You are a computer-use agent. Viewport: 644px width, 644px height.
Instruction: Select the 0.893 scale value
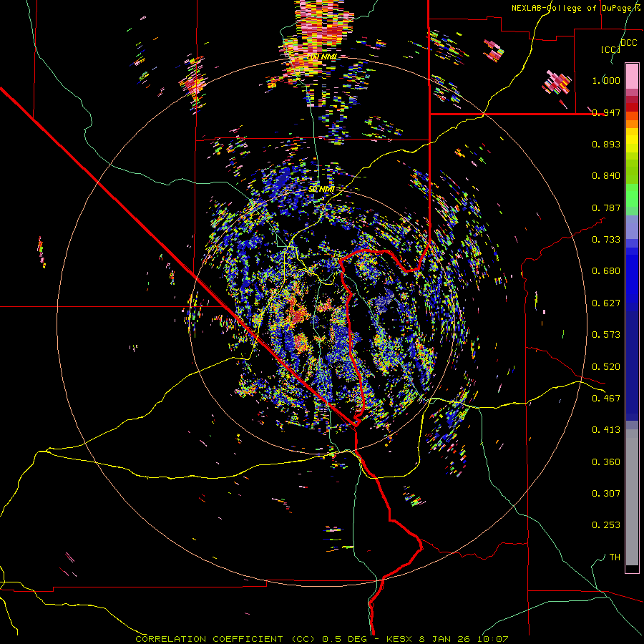tap(606, 144)
